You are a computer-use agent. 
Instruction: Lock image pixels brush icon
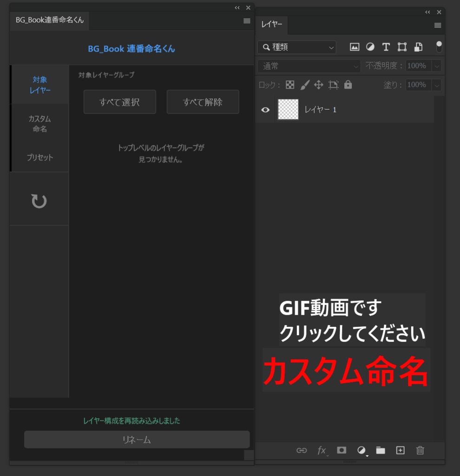(305, 85)
